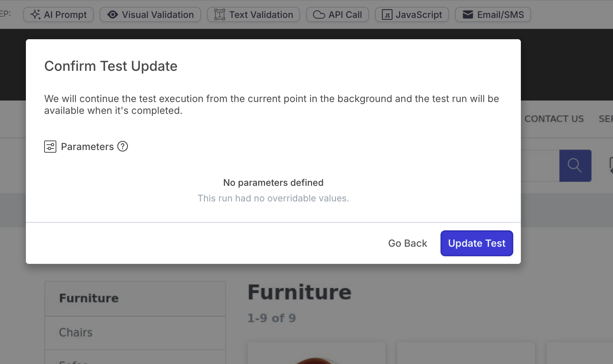Insert a Text Validation step
This screenshot has width=613, height=364.
254,15
